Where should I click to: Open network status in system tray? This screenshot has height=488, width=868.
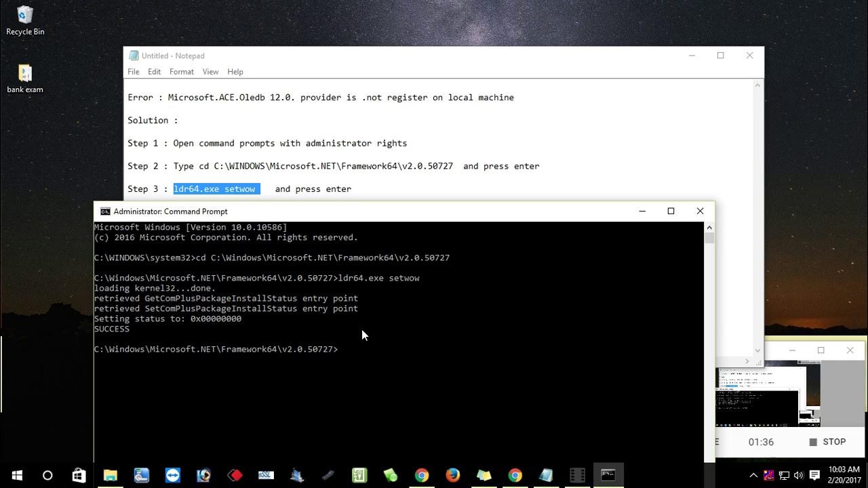coord(784,475)
